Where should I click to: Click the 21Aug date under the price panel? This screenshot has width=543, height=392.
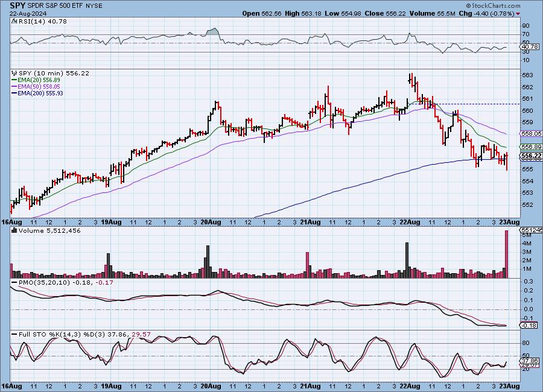310,222
